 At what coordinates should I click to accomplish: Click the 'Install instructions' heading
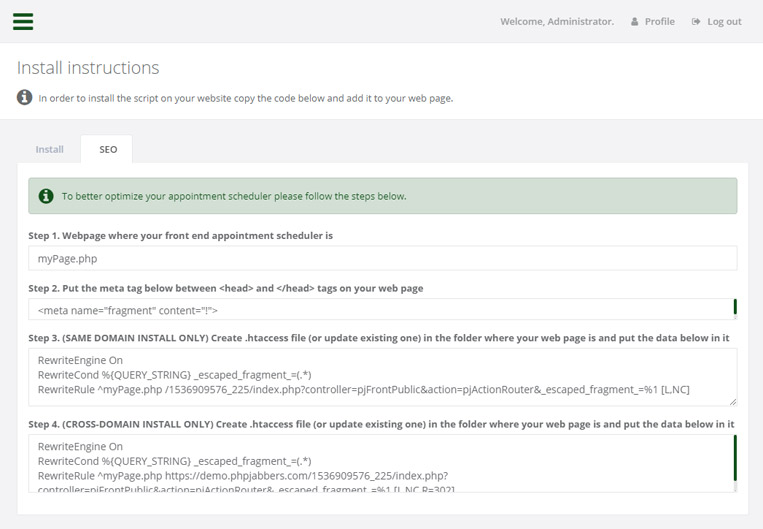click(x=88, y=68)
